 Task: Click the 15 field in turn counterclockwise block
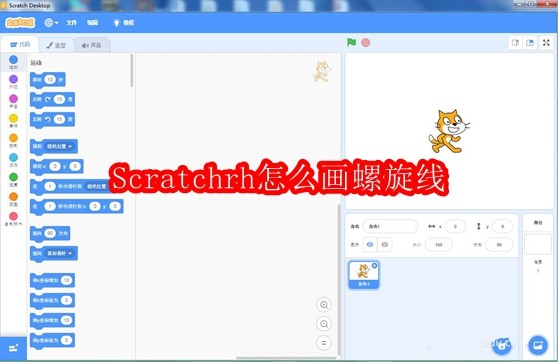pos(59,120)
